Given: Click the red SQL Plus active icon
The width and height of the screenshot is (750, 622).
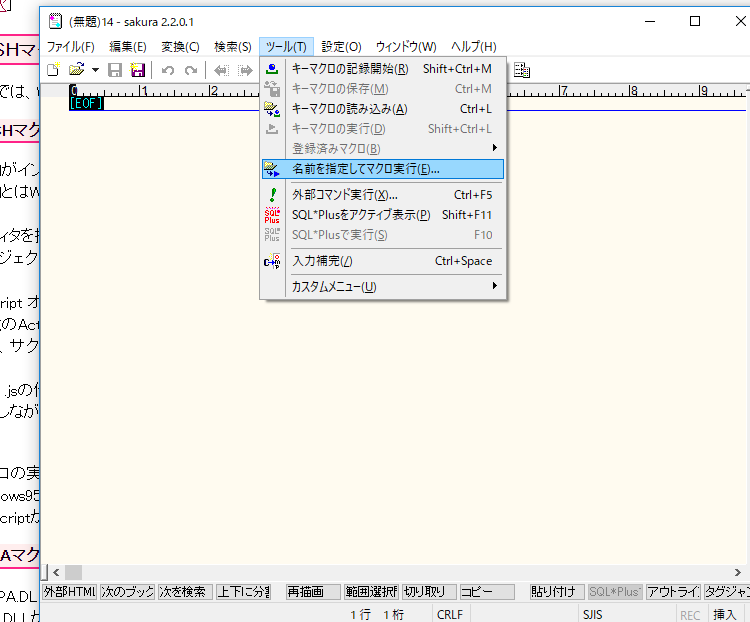Looking at the screenshot, I should [x=272, y=215].
